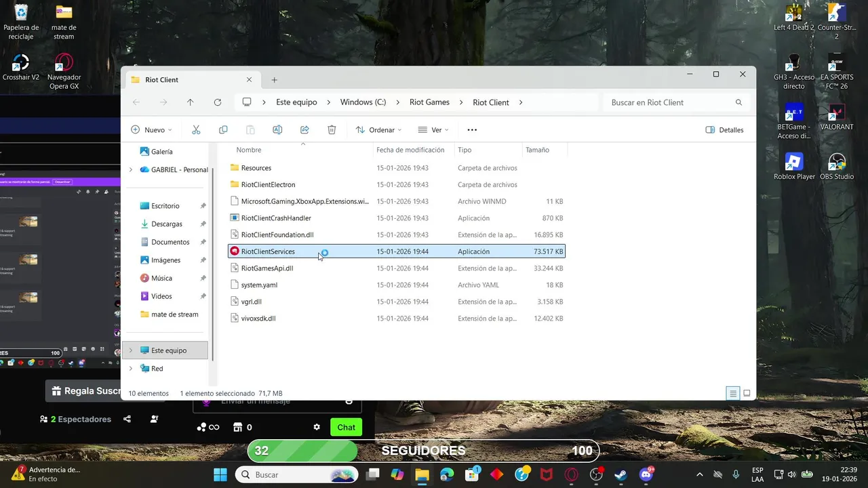Open Navegador Opera GX desktop shortcut
The width and height of the screenshot is (868, 488).
pyautogui.click(x=64, y=72)
